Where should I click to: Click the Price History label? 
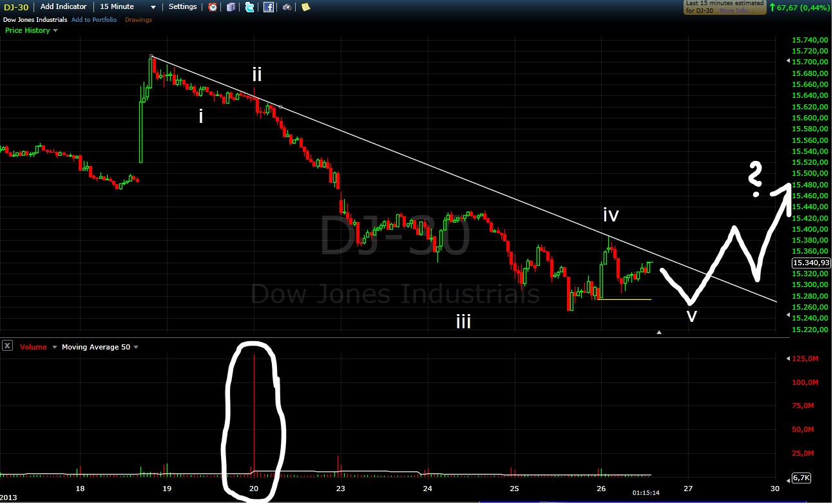click(x=27, y=30)
